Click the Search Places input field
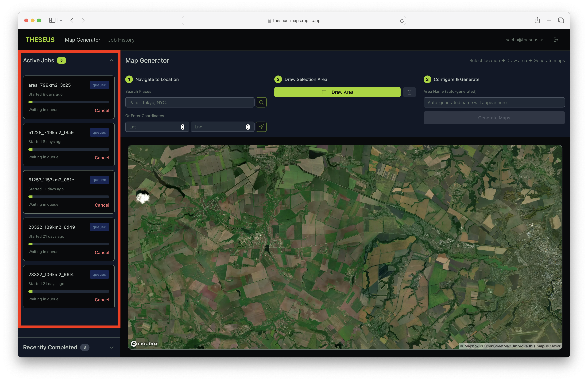Screen dimensions: 588x381 click(190, 102)
